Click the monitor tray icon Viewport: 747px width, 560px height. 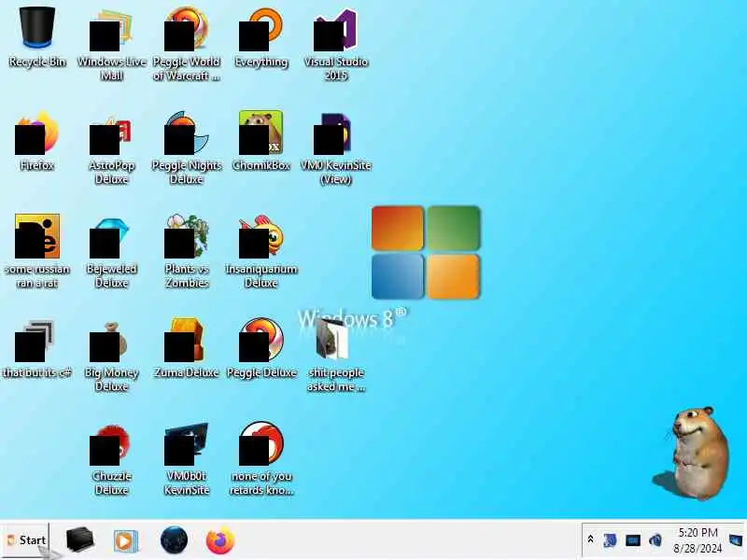tap(633, 540)
